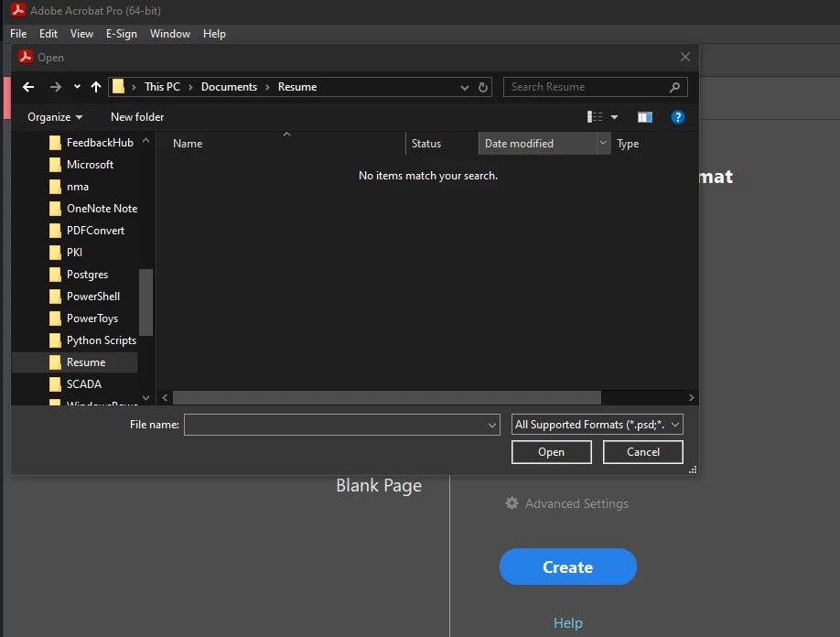Click the Help link below Create
Image resolution: width=840 pixels, height=637 pixels.
(568, 623)
